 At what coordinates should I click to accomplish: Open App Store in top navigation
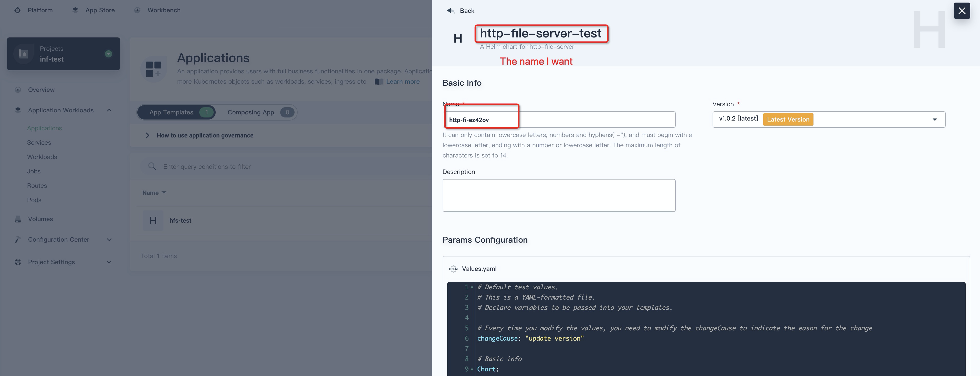[x=100, y=10]
